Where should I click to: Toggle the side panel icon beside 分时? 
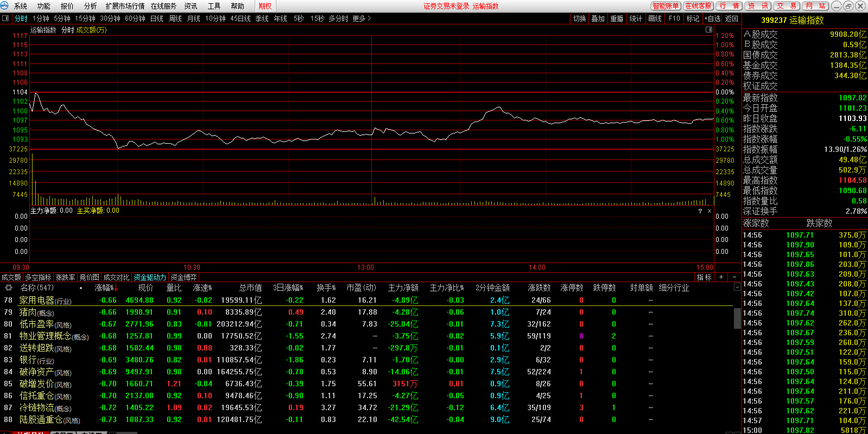[x=5, y=18]
